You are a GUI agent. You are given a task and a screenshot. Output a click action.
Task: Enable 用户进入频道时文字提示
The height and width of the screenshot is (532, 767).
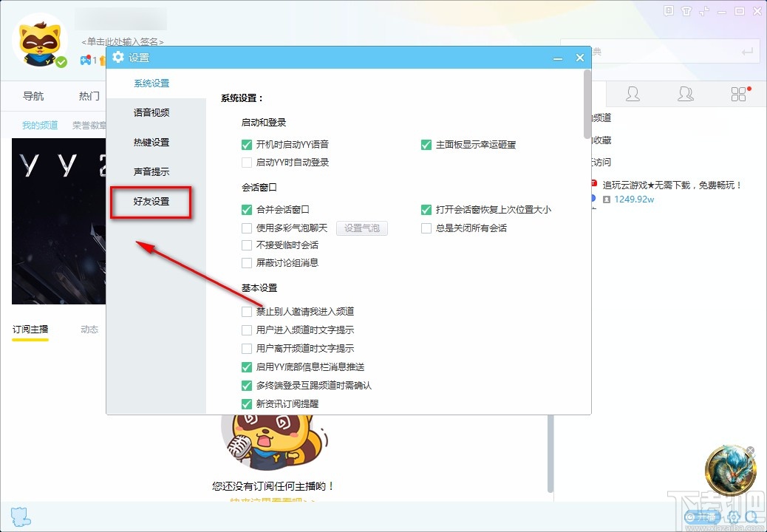pyautogui.click(x=247, y=330)
